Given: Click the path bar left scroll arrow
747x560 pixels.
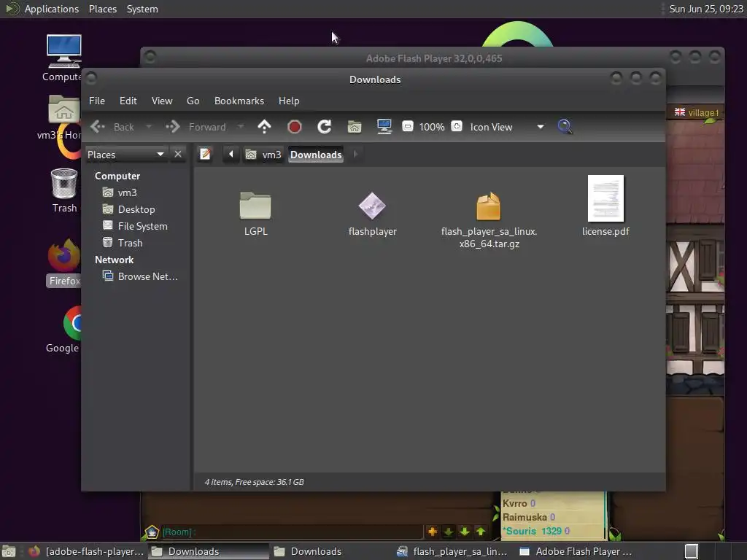Looking at the screenshot, I should point(231,155).
